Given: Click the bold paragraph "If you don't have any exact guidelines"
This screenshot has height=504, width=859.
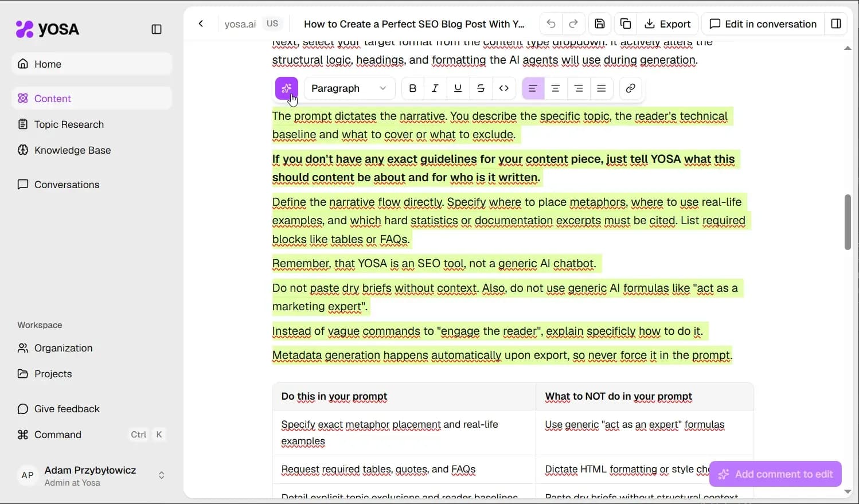Looking at the screenshot, I should [506, 168].
